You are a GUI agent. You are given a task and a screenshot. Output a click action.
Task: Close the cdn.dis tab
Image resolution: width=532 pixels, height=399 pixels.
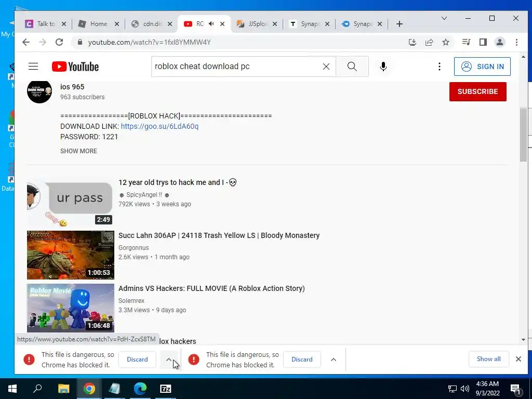(x=170, y=24)
